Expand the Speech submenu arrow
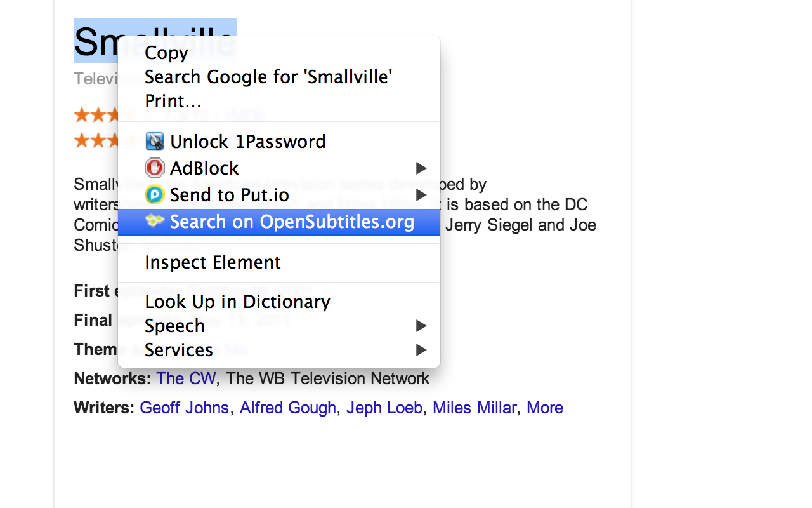This screenshot has height=508, width=812. [x=421, y=326]
